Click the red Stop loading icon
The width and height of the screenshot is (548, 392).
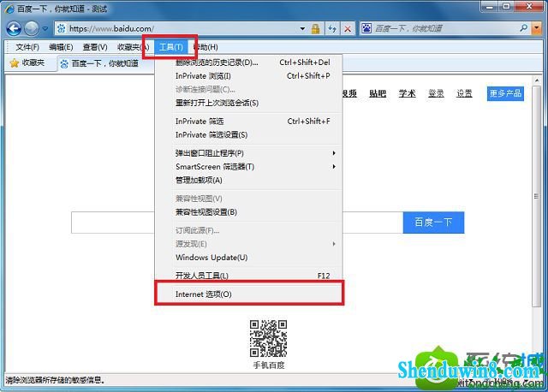click(x=348, y=28)
